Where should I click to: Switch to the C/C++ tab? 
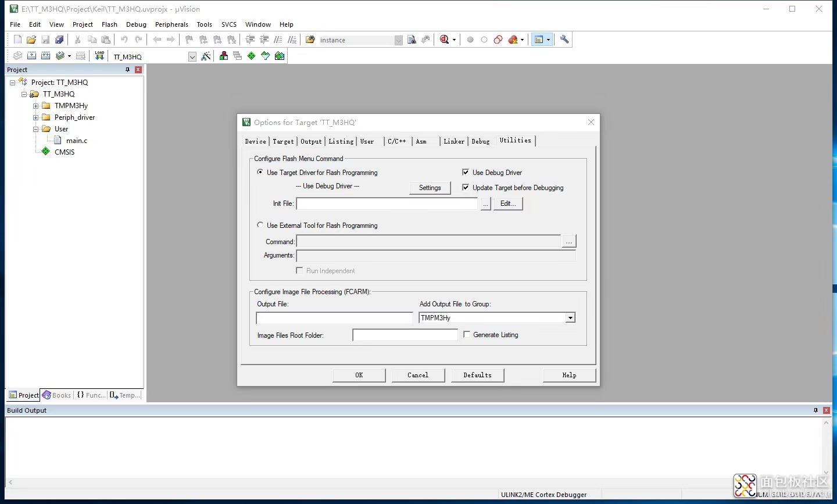(397, 141)
